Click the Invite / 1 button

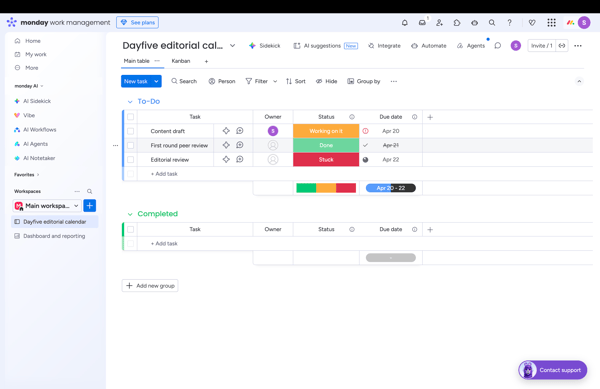541,46
